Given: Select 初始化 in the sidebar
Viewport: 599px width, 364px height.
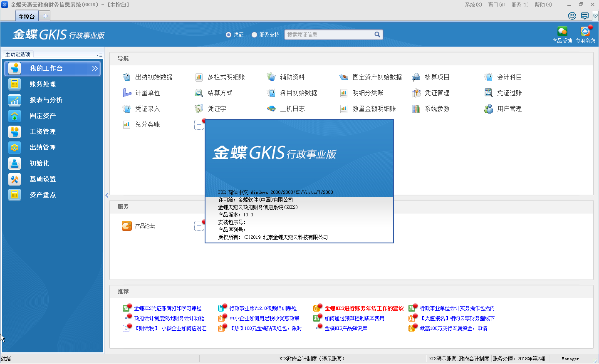Looking at the screenshot, I should (x=53, y=163).
